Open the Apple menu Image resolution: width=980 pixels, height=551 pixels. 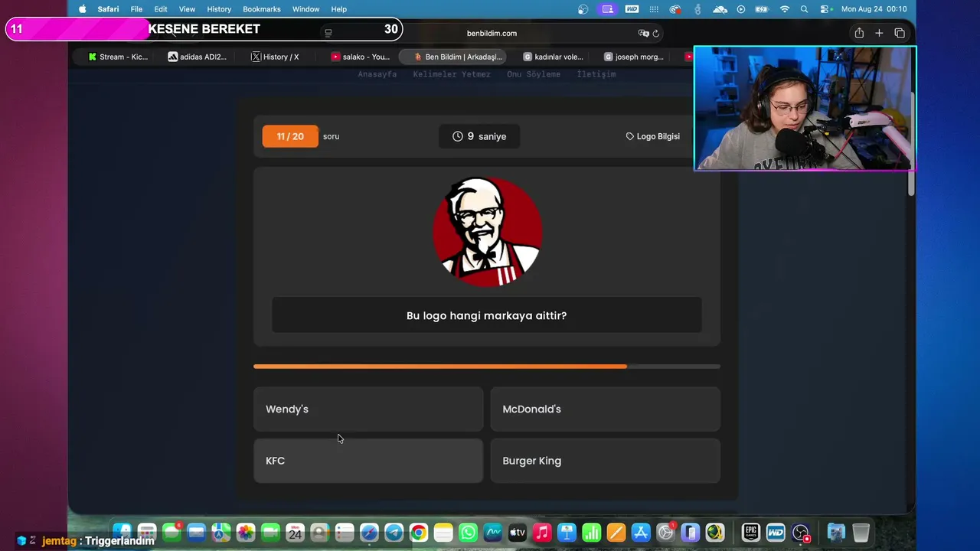(83, 9)
